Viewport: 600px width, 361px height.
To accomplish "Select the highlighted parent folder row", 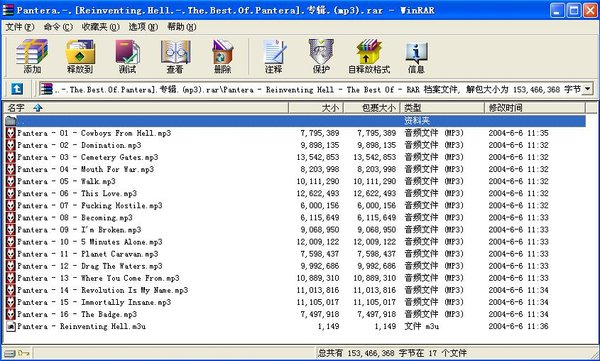I will coord(295,121).
